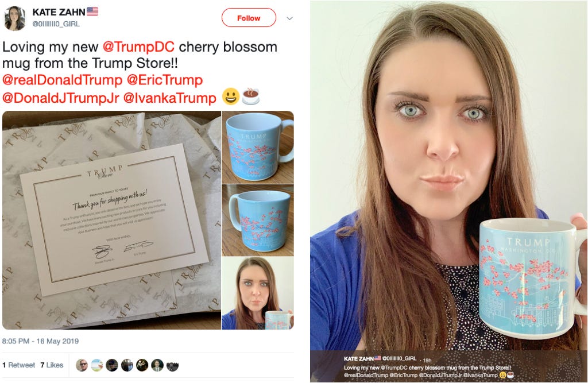Open the small selfie thumbnail with mug
The image size is (588, 383).
[x=258, y=293]
